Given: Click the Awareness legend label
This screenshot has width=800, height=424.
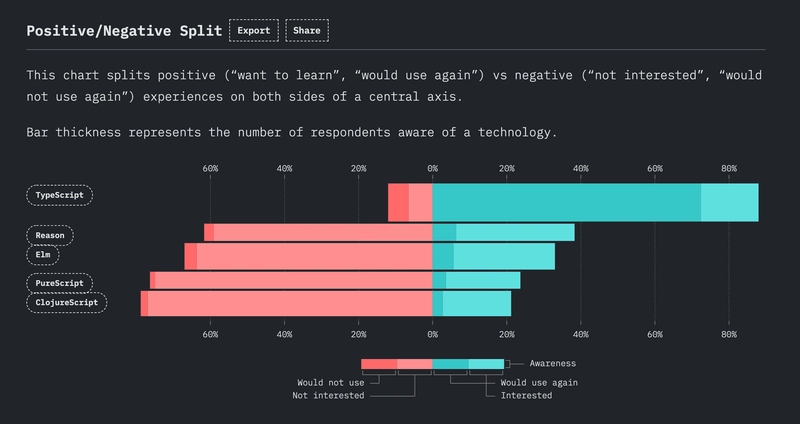Looking at the screenshot, I should point(553,364).
